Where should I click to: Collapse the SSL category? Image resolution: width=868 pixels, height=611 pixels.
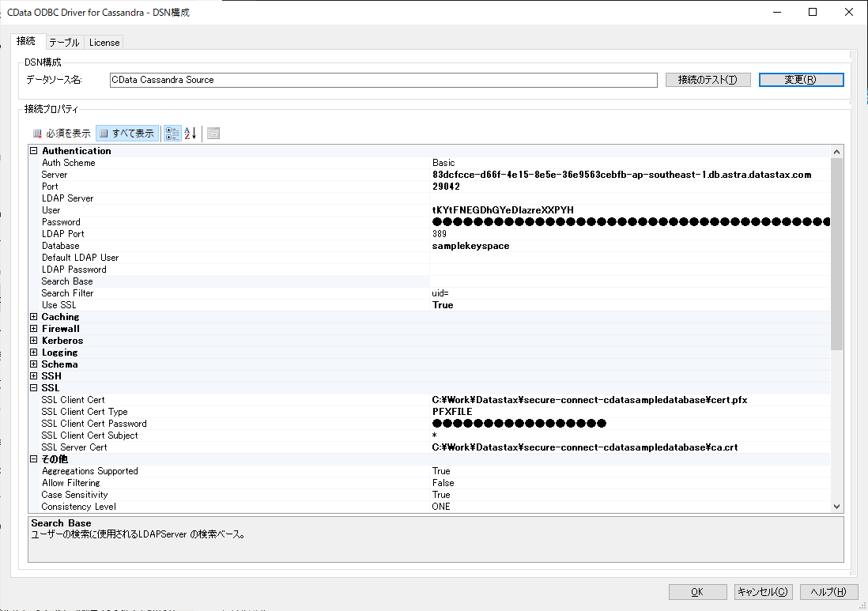[34, 388]
